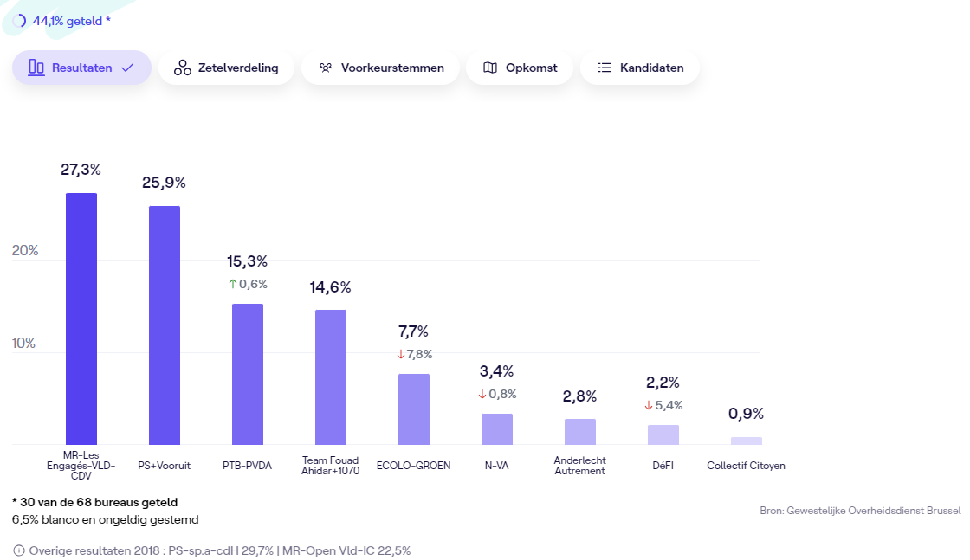The height and width of the screenshot is (560, 970).
Task: Click the map icon in Opkomst tab
Action: tap(490, 68)
